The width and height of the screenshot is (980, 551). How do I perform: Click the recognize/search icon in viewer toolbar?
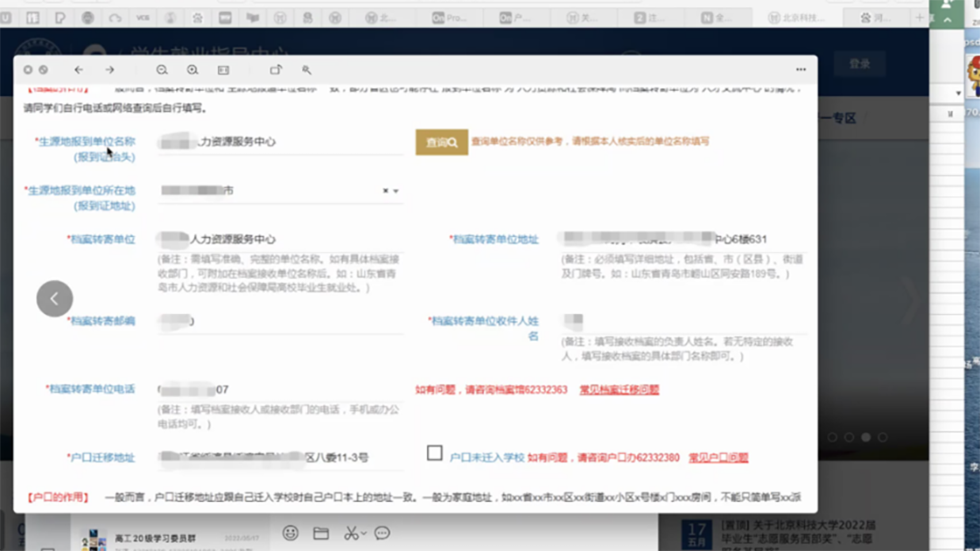click(307, 70)
